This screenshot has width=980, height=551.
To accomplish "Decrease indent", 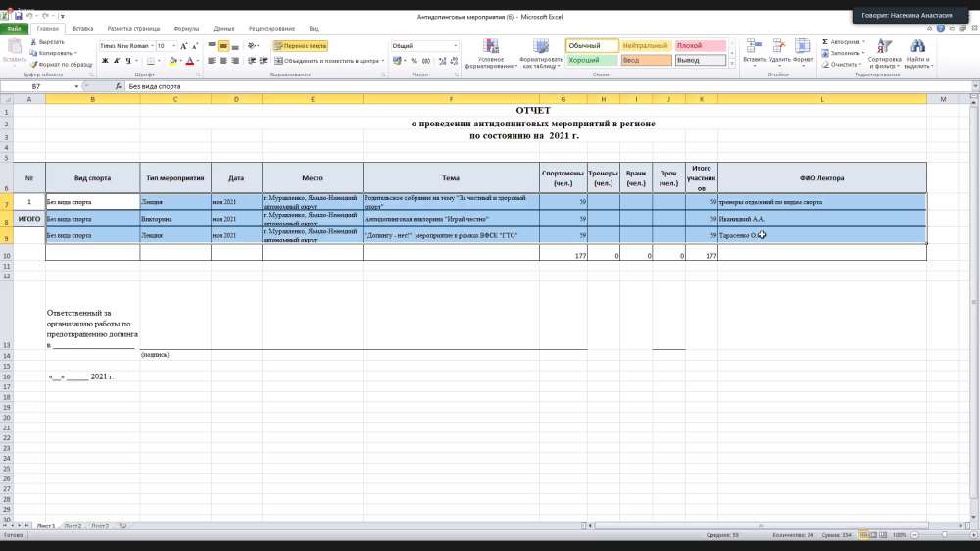I will coord(252,61).
